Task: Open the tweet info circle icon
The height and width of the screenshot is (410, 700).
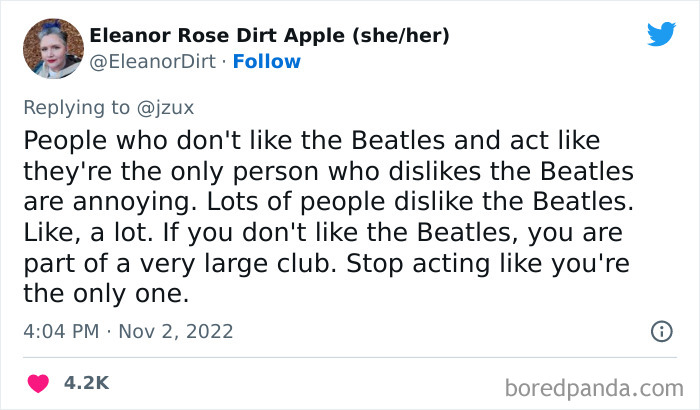Action: pos(661,330)
